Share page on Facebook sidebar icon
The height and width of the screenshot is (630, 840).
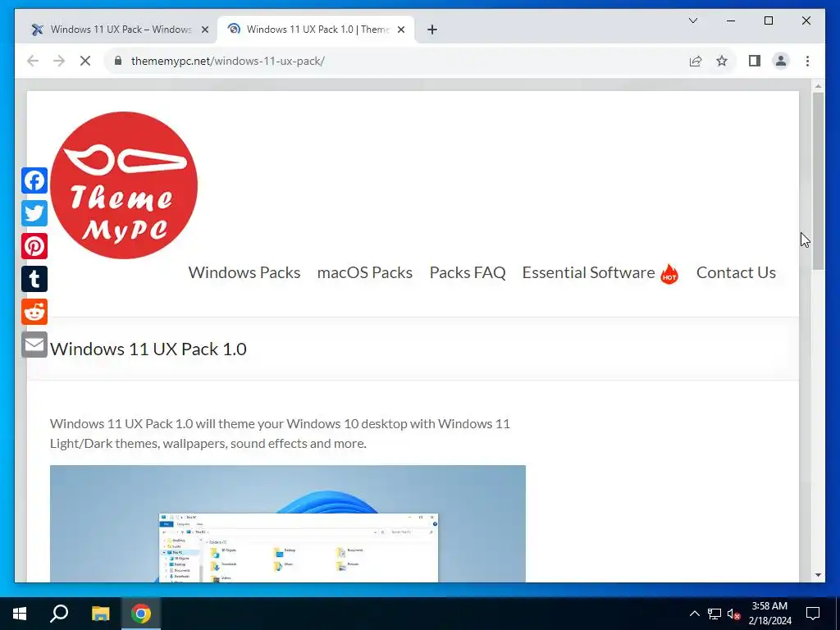click(34, 180)
